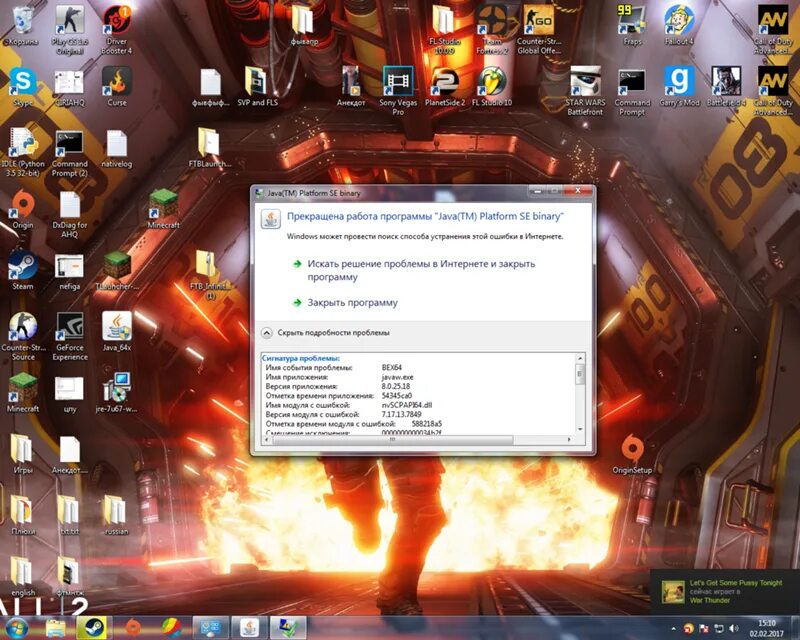The image size is (800, 640).
Task: Open the Team Fortress 2 shortcut
Action: (492, 30)
